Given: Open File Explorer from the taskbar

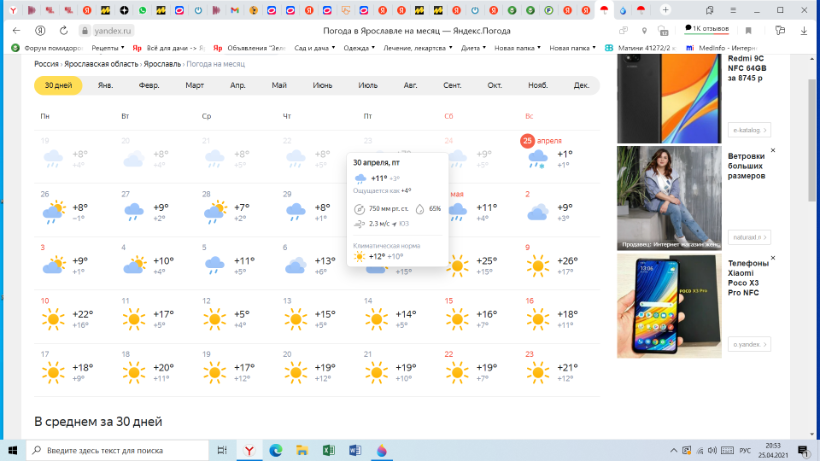Looking at the screenshot, I should (302, 450).
